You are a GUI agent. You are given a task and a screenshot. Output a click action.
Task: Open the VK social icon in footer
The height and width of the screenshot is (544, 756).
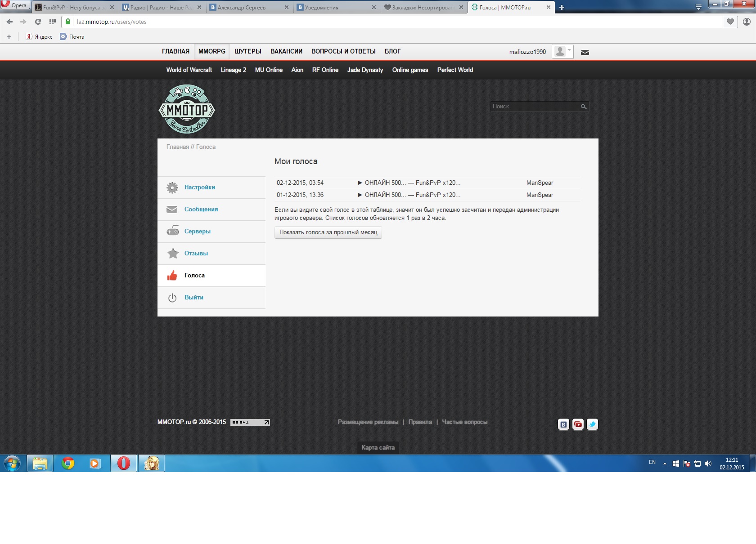coord(563,424)
